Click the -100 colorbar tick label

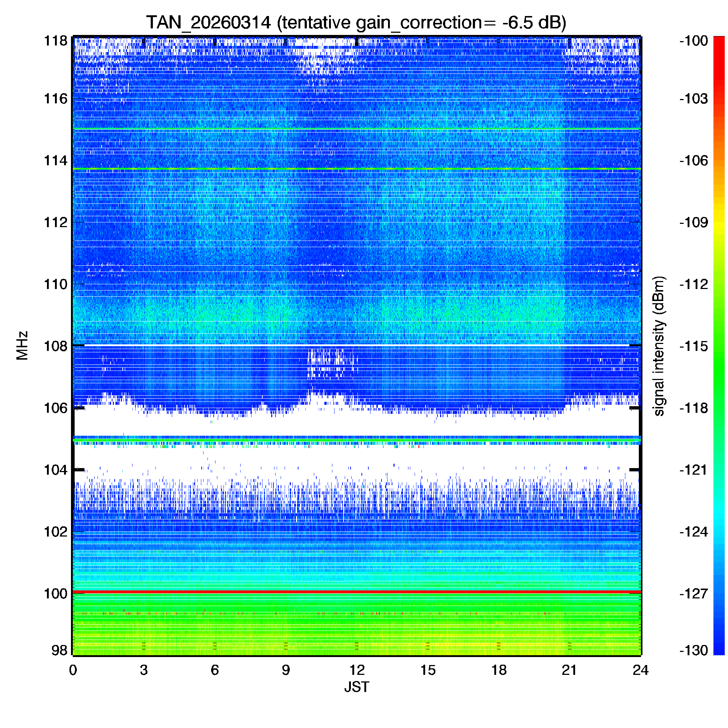point(694,41)
